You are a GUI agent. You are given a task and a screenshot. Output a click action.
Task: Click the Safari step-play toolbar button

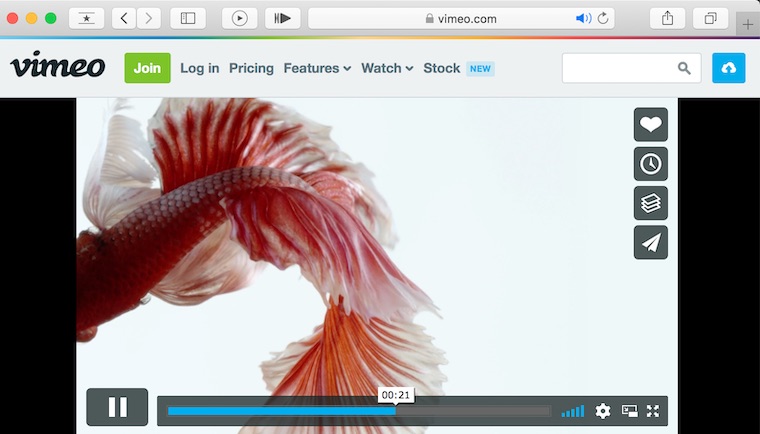(283, 18)
